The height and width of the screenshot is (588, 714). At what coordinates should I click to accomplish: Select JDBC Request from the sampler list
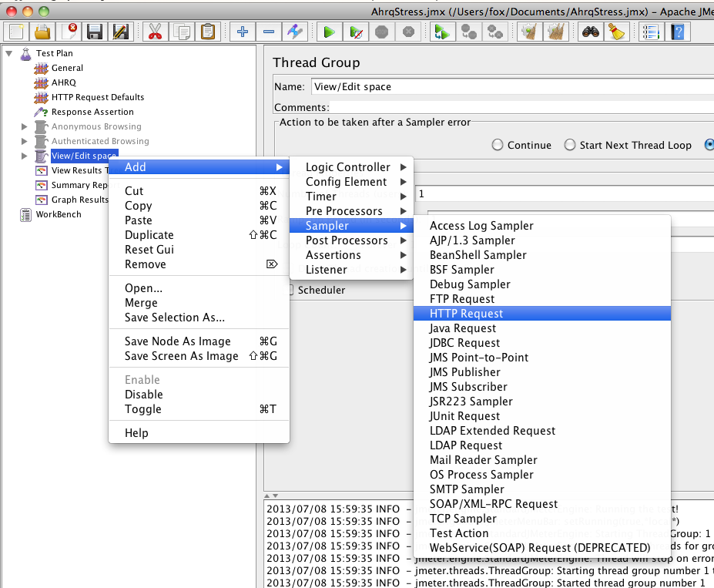[542, 343]
